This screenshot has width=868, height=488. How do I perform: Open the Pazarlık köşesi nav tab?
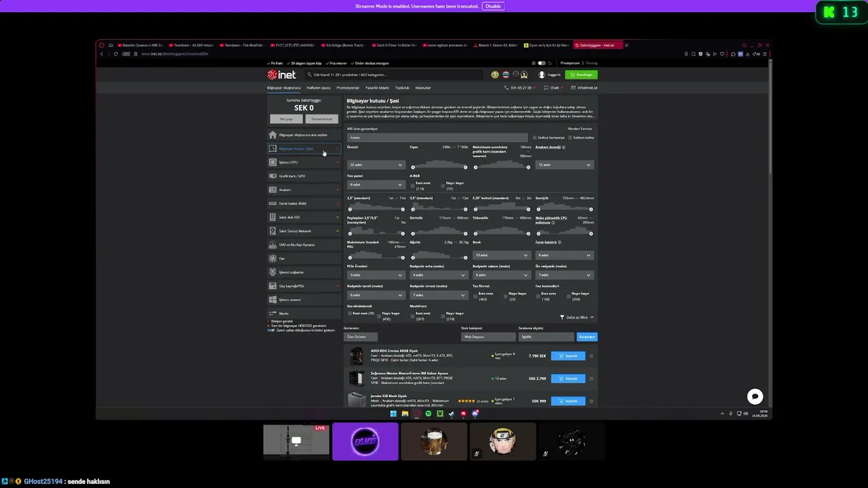click(378, 87)
